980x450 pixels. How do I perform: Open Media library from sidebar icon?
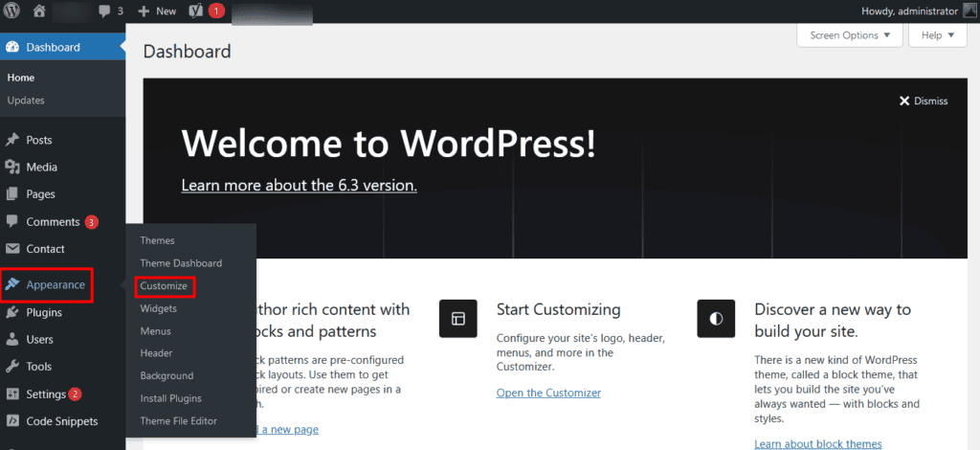coord(12,167)
